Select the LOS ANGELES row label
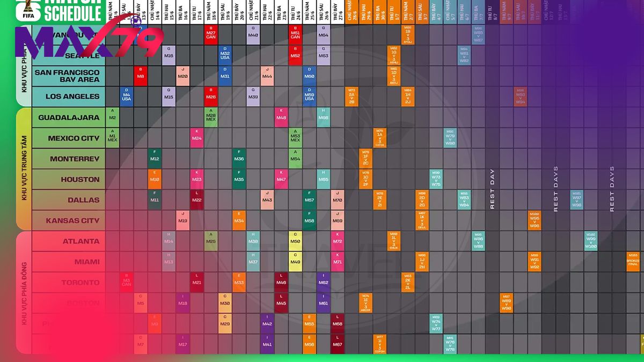Viewport: 644px width, 362px height. coord(69,97)
